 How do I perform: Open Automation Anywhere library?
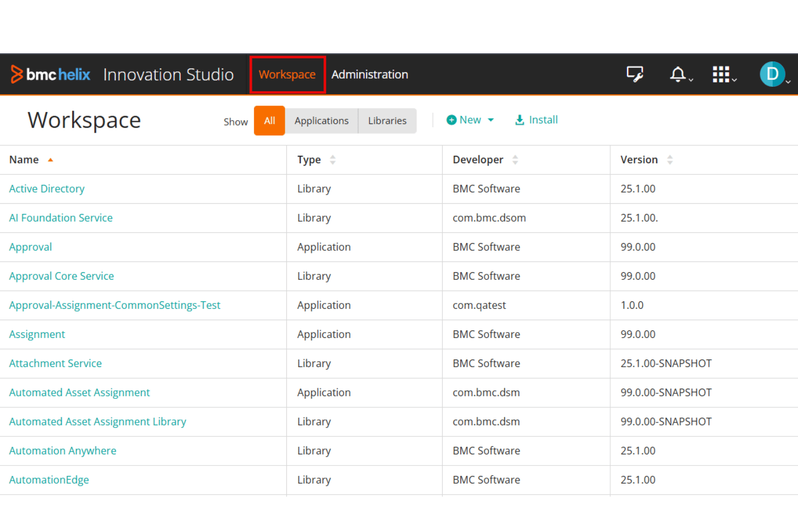coord(63,451)
